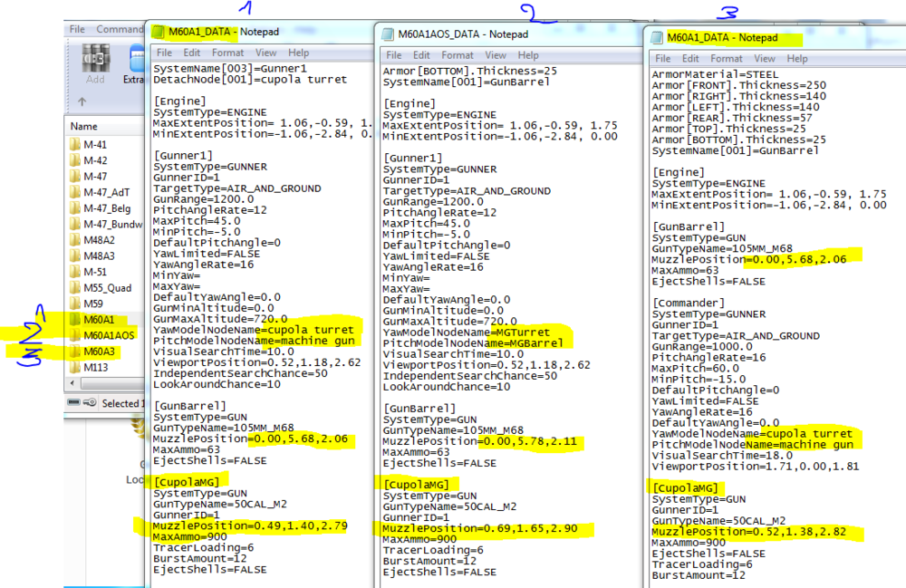Viewport: 906px width, 588px height.
Task: Click the line "SystemName[003]=Gunner1"
Action: [x=230, y=68]
